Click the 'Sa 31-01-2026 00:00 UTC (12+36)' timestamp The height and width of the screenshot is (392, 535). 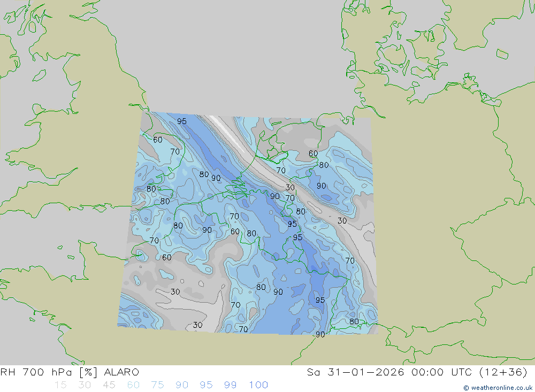tap(417, 372)
